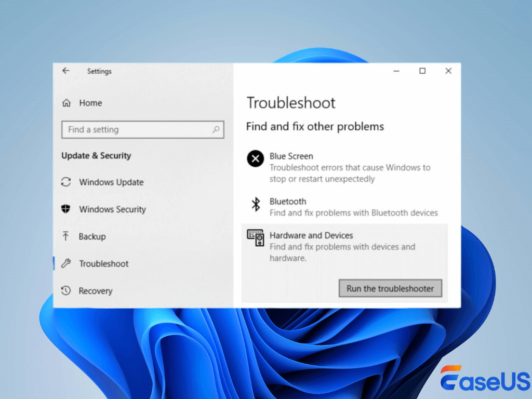Focus the Find a setting search box
This screenshot has width=532, height=399.
pyautogui.click(x=142, y=129)
